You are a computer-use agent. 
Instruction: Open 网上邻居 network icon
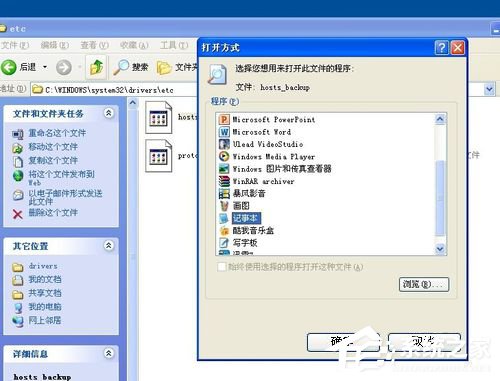click(x=18, y=321)
